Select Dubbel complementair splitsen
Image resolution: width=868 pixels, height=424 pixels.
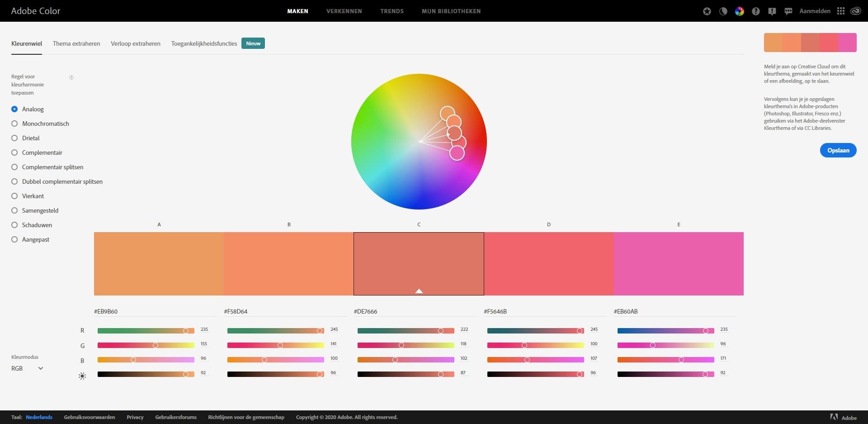point(57,181)
